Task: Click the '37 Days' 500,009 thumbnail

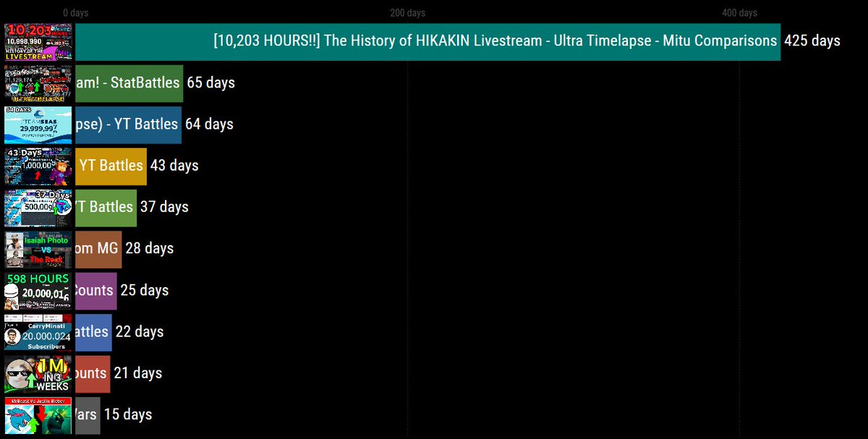Action: pos(38,207)
